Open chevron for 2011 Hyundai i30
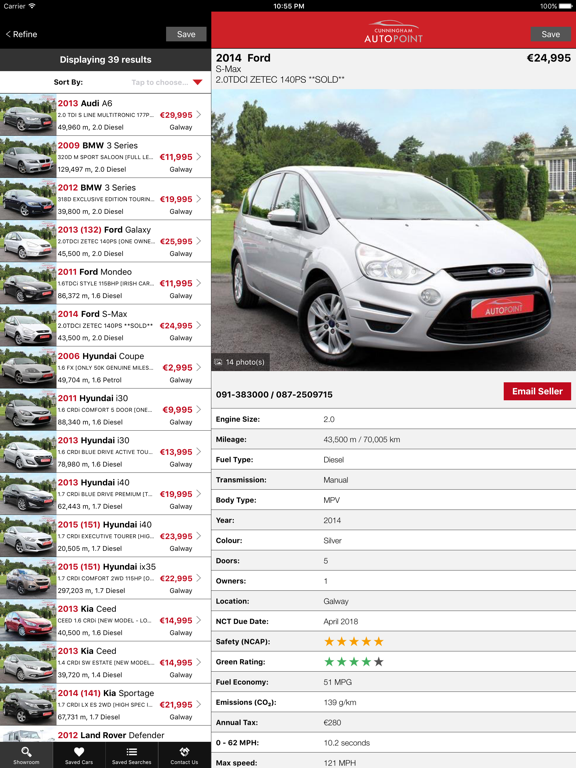 [199, 409]
